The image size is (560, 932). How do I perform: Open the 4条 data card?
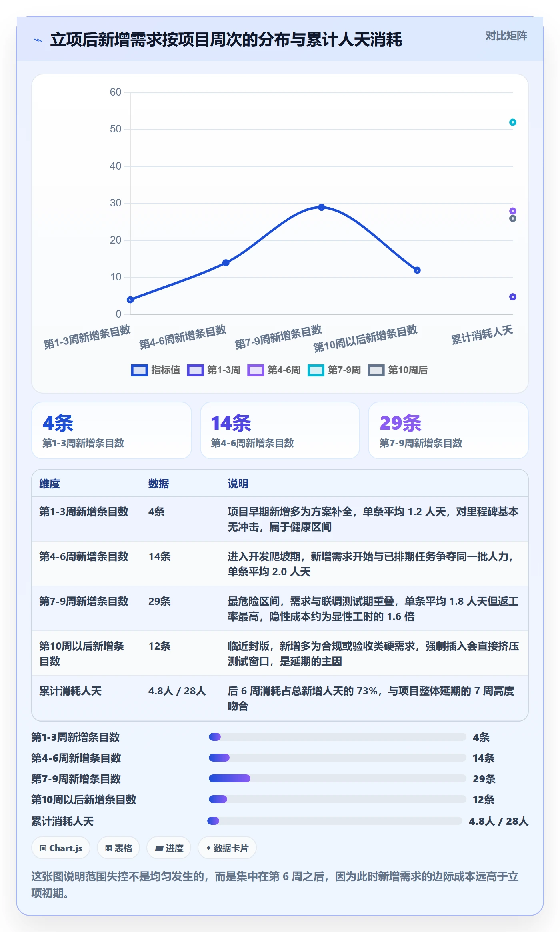pos(112,430)
